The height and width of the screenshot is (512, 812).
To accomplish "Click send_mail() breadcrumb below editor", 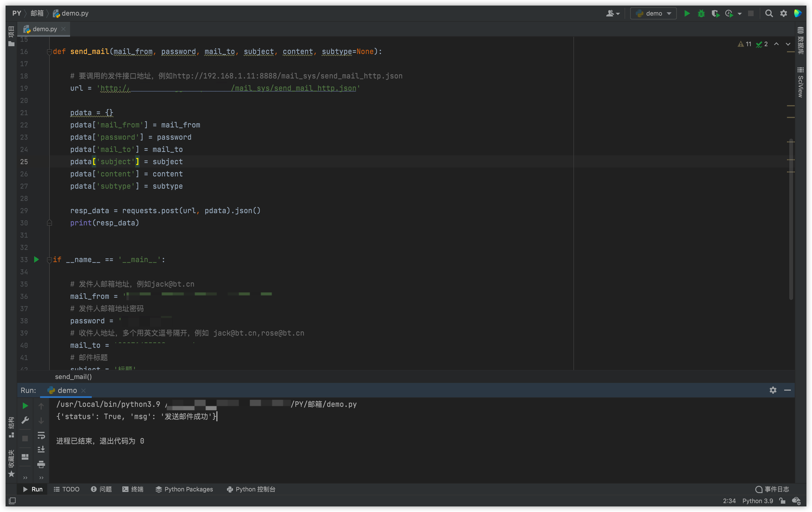I will tap(73, 377).
